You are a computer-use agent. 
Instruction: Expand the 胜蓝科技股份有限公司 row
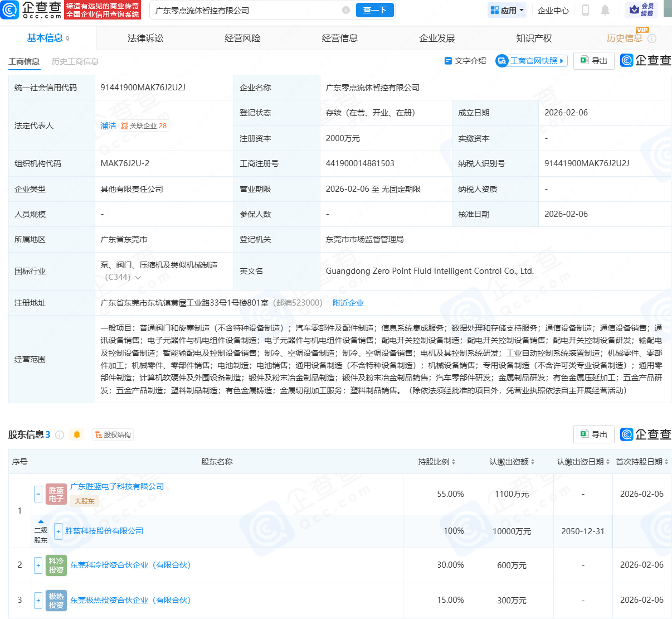pyautogui.click(x=58, y=531)
